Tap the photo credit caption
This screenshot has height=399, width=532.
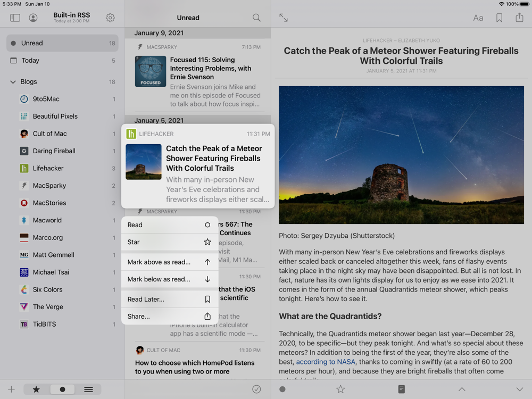(337, 236)
